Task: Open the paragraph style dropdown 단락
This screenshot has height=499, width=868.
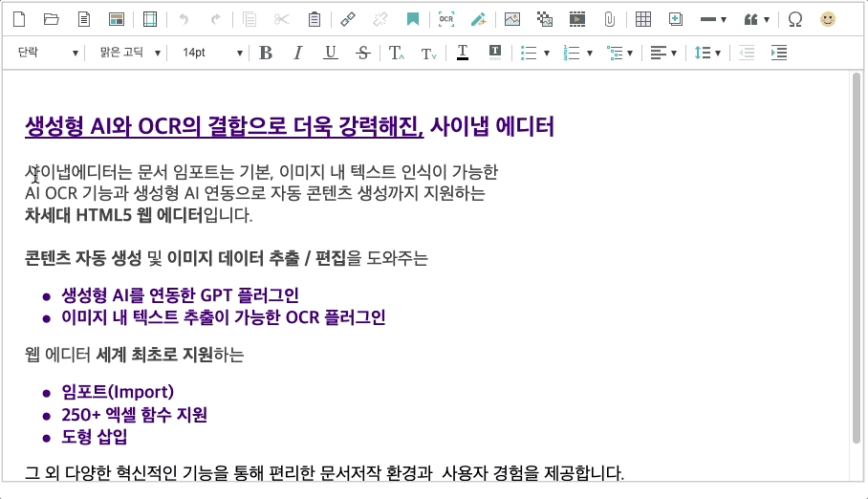Action: point(47,53)
